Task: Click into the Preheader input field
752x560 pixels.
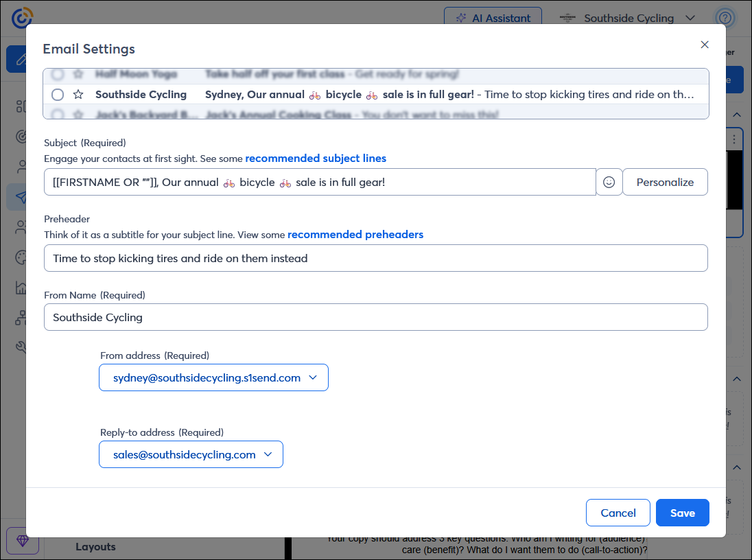Action: [375, 258]
